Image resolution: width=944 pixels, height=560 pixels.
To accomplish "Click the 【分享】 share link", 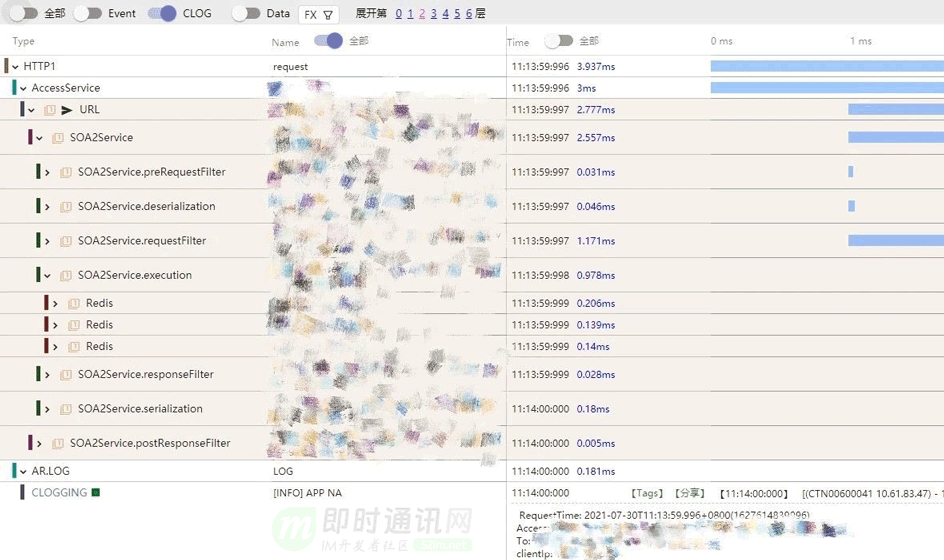I will coord(689,493).
